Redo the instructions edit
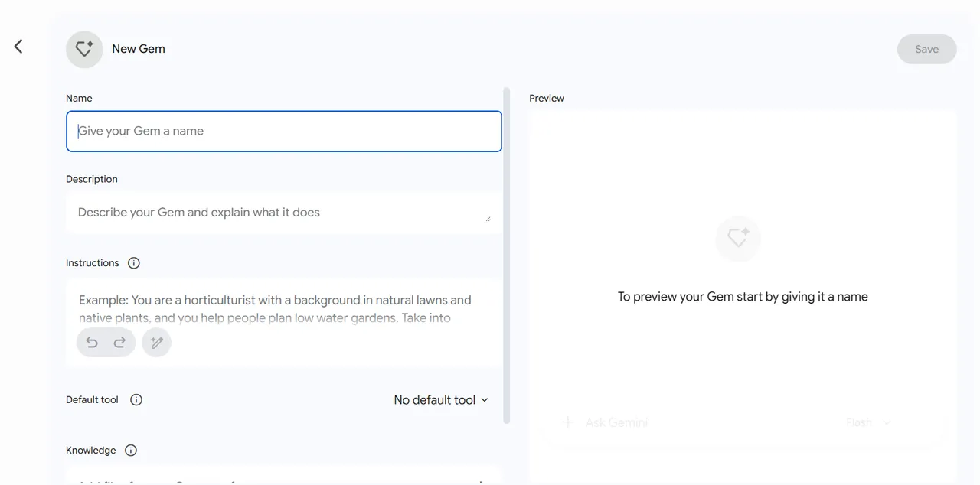 coord(119,343)
